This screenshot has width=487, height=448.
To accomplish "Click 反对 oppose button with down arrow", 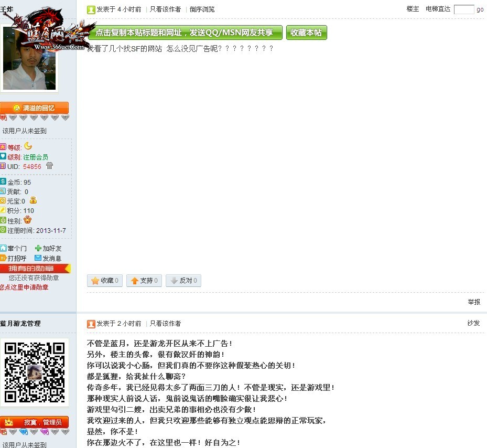I will (183, 281).
